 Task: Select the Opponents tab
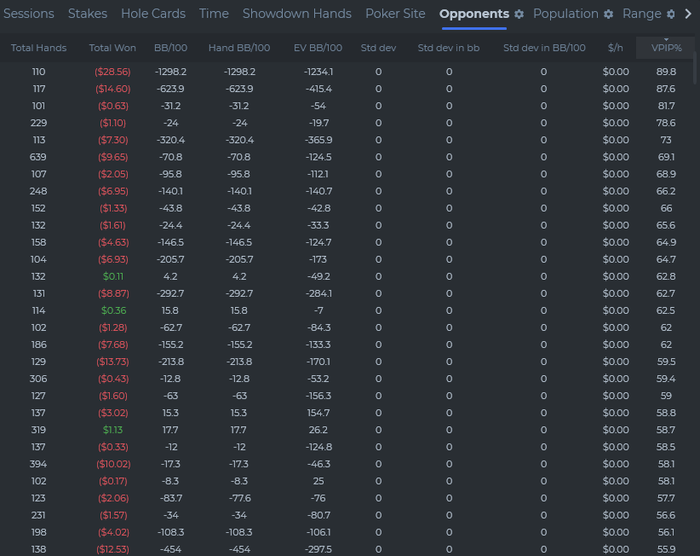tap(474, 14)
